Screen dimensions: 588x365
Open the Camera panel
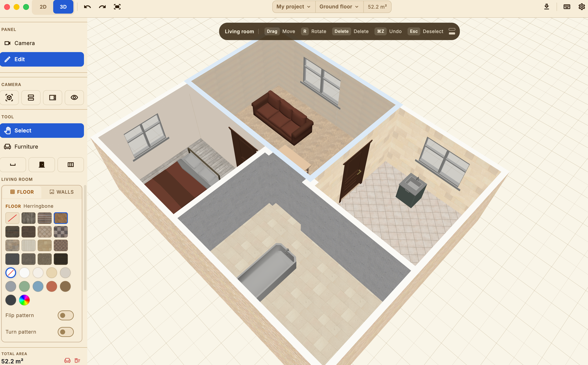42,43
